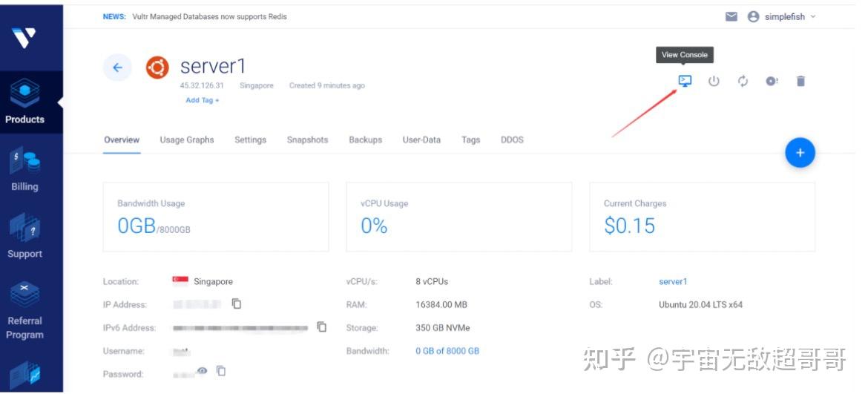Click the Current Charges $0.15 value
The width and height of the screenshot is (868, 394).
click(629, 226)
